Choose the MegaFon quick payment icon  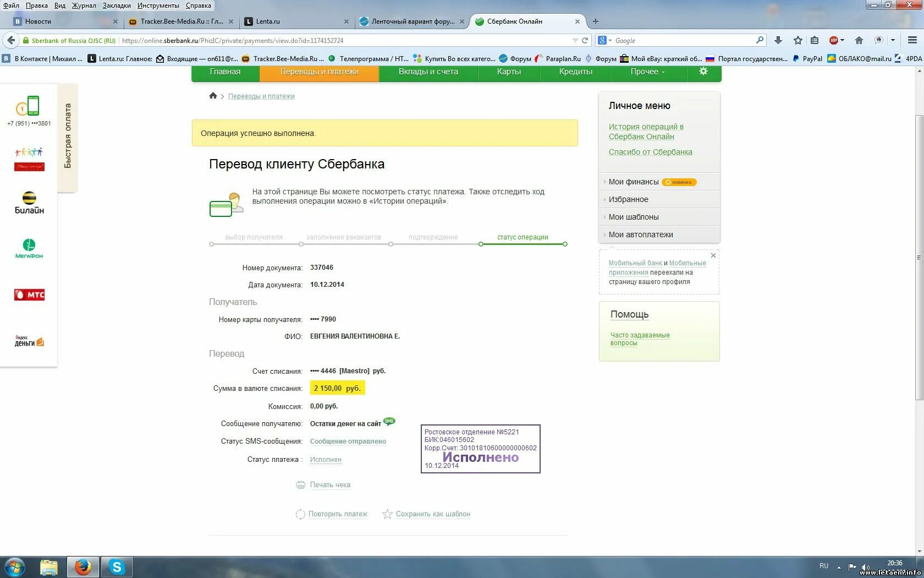pos(29,249)
